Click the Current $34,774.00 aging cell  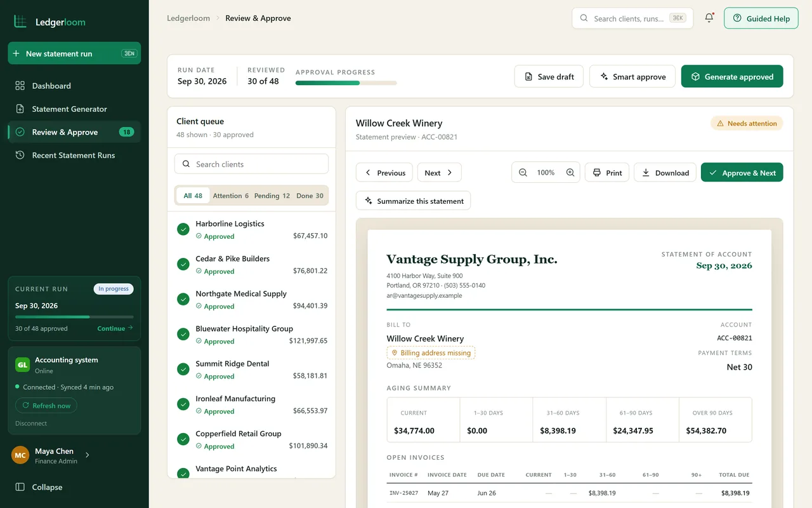pos(424,420)
